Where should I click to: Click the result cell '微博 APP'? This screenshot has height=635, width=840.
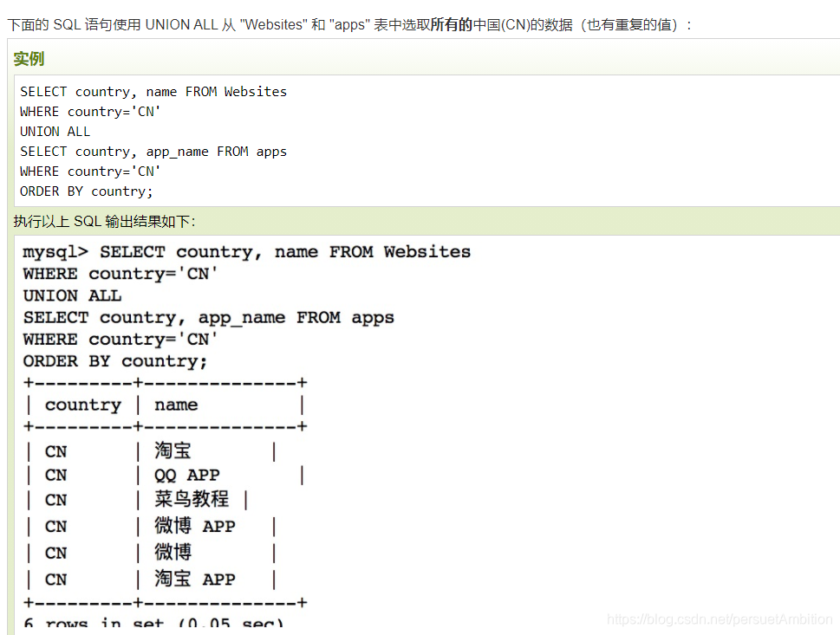coord(195,526)
